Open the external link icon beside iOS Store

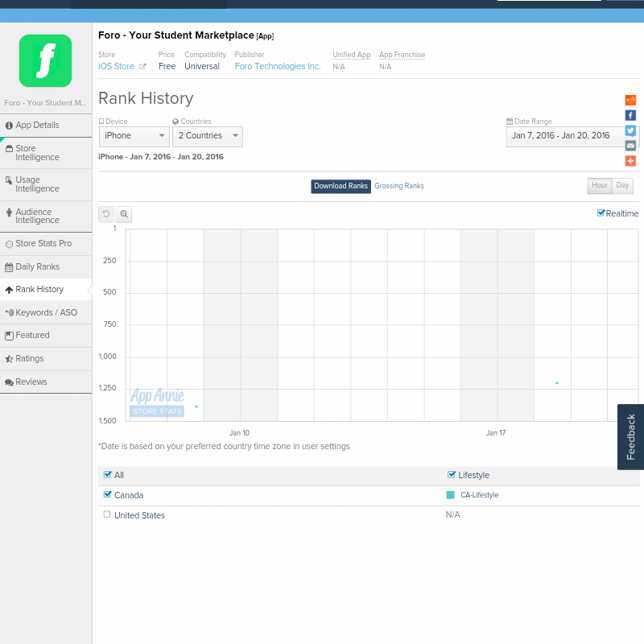coord(142,67)
